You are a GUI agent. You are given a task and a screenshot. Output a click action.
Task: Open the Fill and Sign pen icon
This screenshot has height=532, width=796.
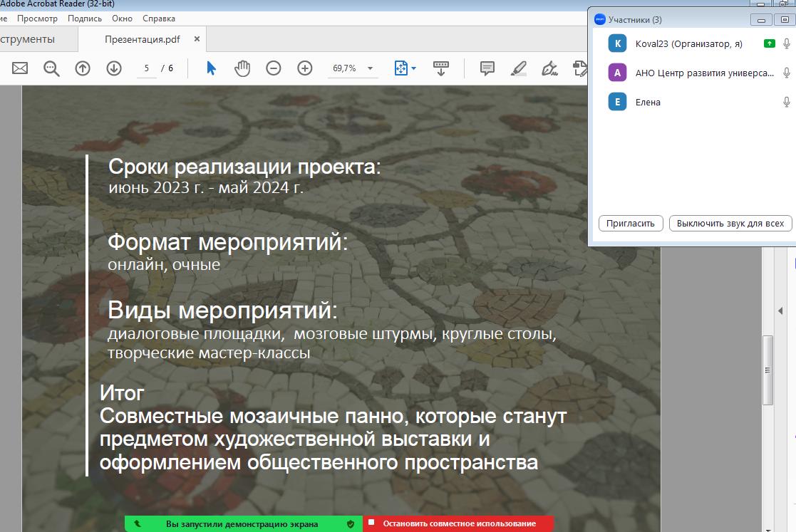pos(549,68)
